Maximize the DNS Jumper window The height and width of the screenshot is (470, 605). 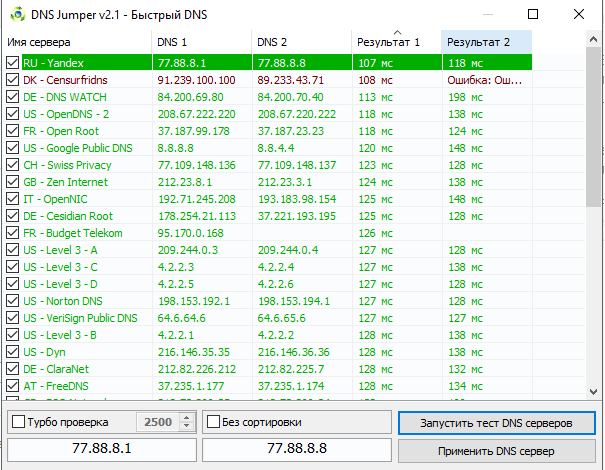tap(533, 14)
